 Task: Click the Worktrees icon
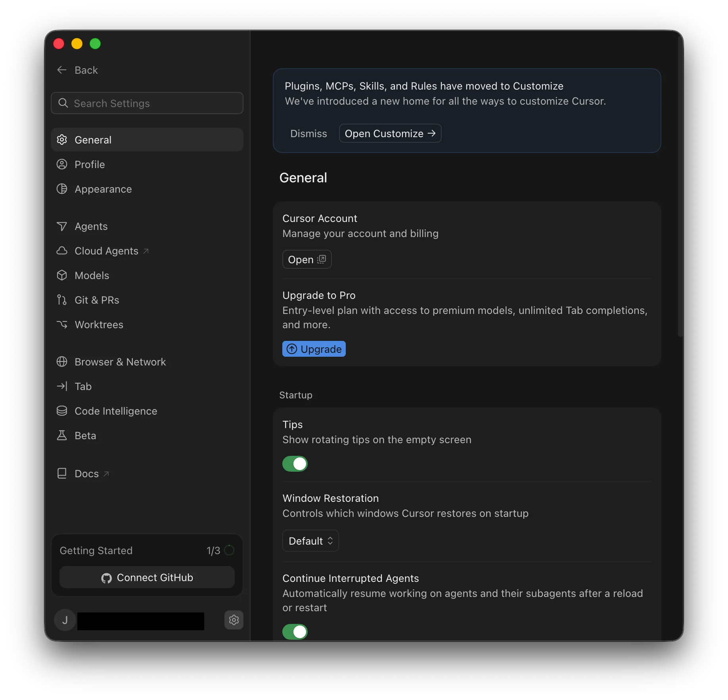pos(62,324)
